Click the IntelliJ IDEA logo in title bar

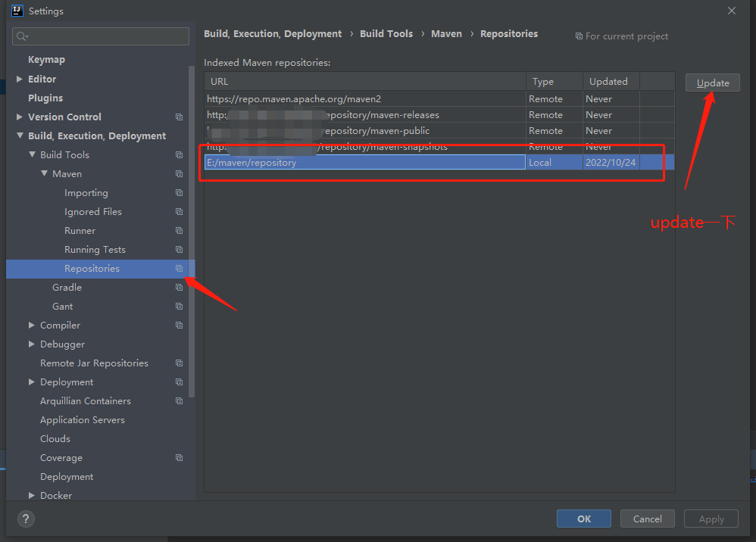click(x=17, y=11)
